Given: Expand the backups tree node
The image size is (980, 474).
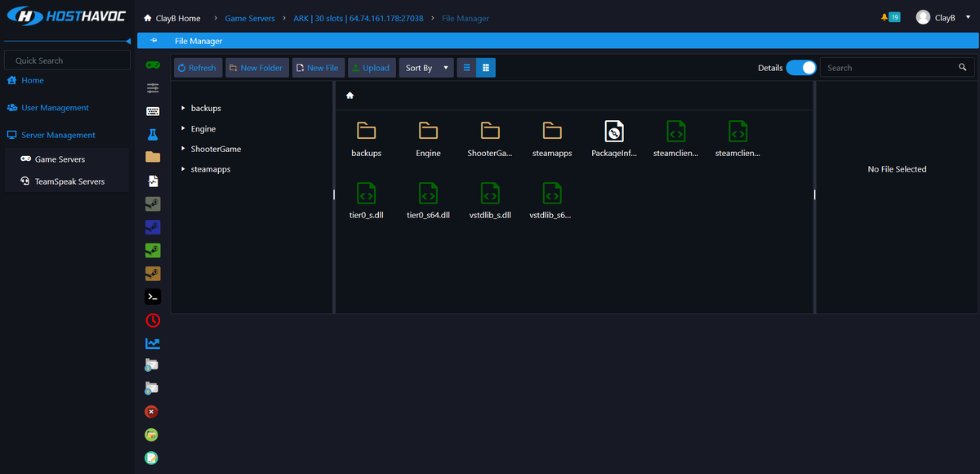Looking at the screenshot, I should 183,108.
